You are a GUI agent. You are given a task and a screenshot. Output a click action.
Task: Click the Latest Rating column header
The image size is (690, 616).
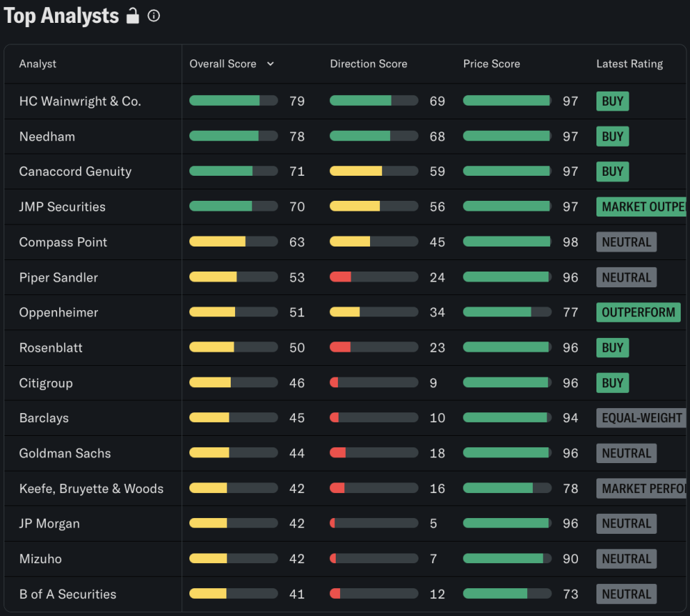[x=629, y=64]
